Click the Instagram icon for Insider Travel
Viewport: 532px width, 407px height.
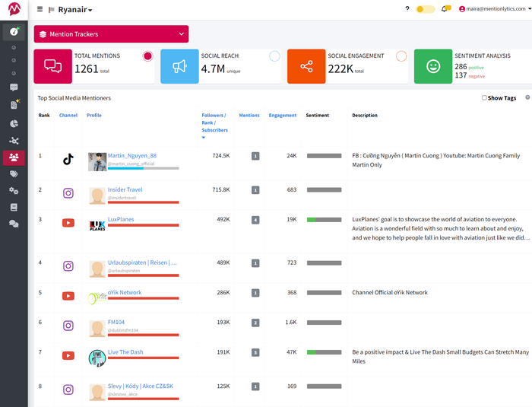pos(68,193)
